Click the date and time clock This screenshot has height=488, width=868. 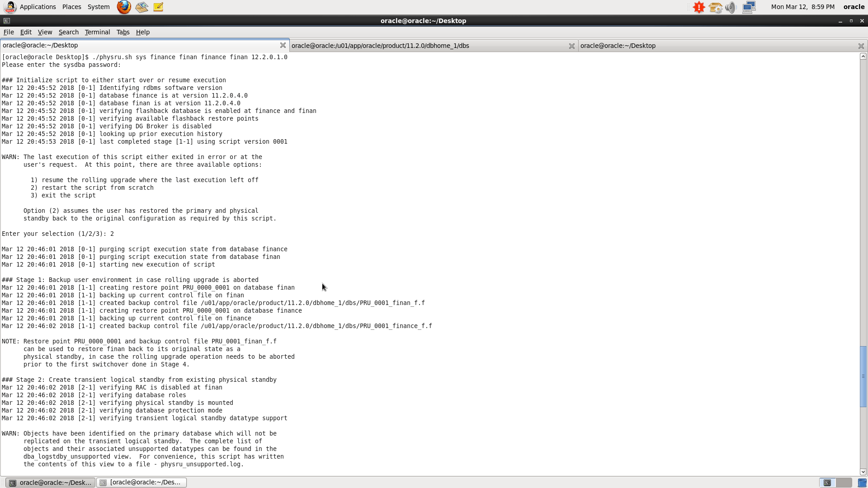[802, 7]
